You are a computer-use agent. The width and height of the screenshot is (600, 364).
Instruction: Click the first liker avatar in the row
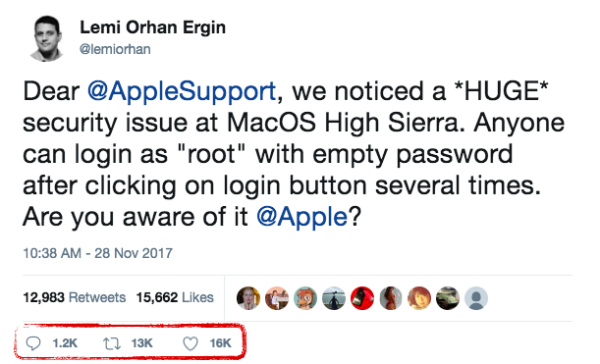(x=248, y=298)
